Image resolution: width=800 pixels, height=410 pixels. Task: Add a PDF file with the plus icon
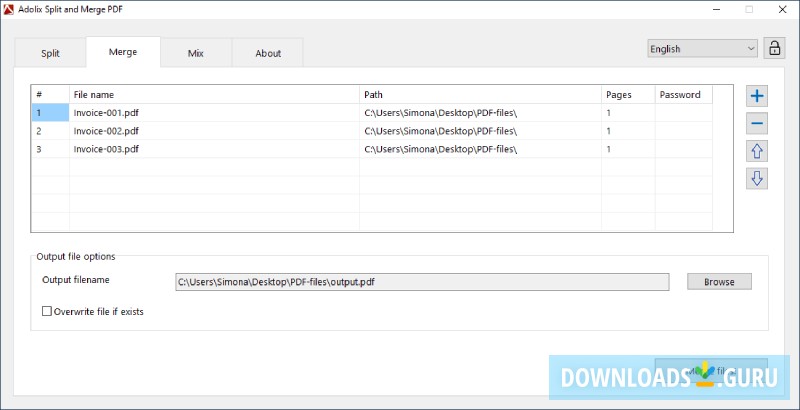pos(757,96)
